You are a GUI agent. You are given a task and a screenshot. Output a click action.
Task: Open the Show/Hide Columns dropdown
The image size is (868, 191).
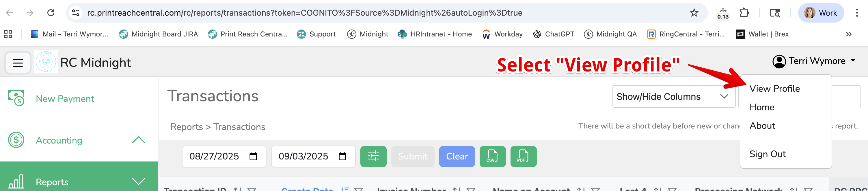[674, 96]
